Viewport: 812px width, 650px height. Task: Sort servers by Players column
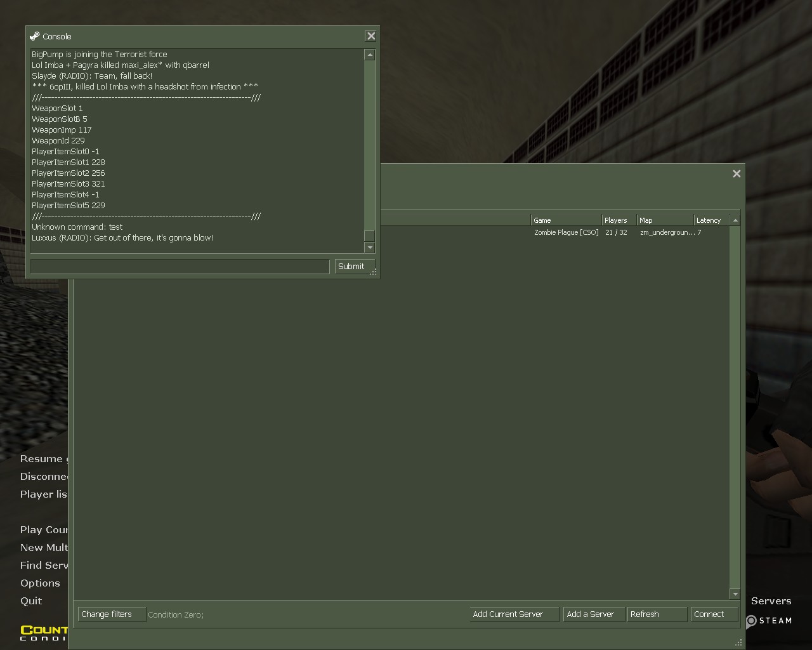click(618, 220)
